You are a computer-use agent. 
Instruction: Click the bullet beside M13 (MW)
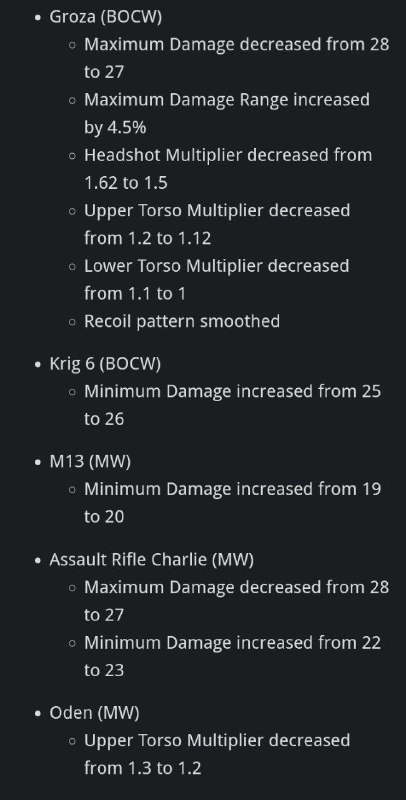(38, 462)
